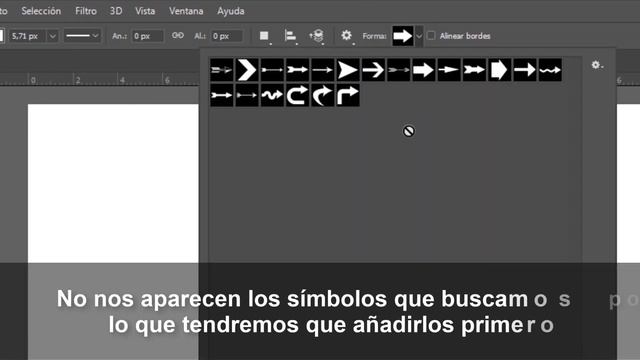Image resolution: width=640 pixels, height=360 pixels.
Task: Choose the bold squiggly arrow shape
Action: click(x=272, y=95)
